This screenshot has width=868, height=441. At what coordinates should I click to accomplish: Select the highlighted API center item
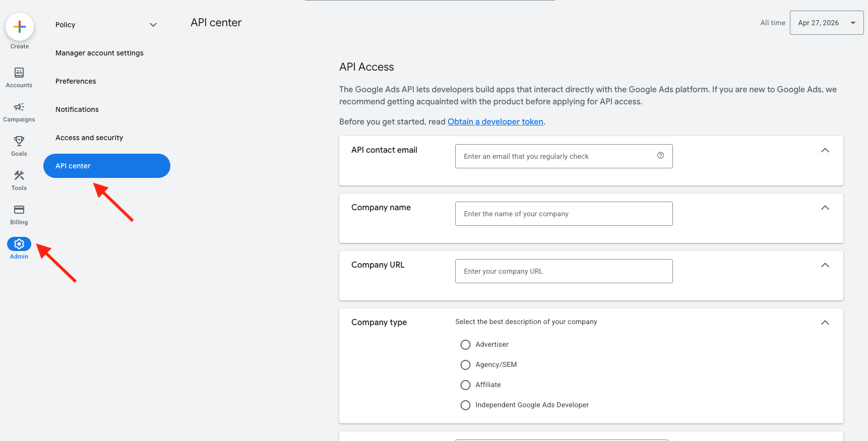(107, 166)
